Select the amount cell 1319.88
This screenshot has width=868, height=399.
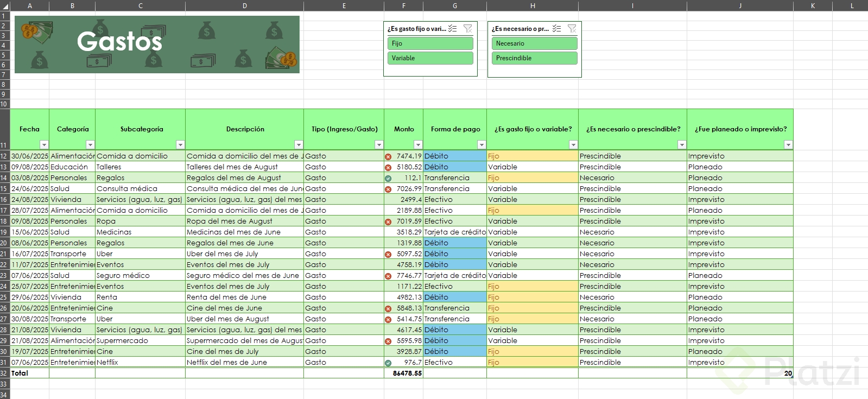403,243
